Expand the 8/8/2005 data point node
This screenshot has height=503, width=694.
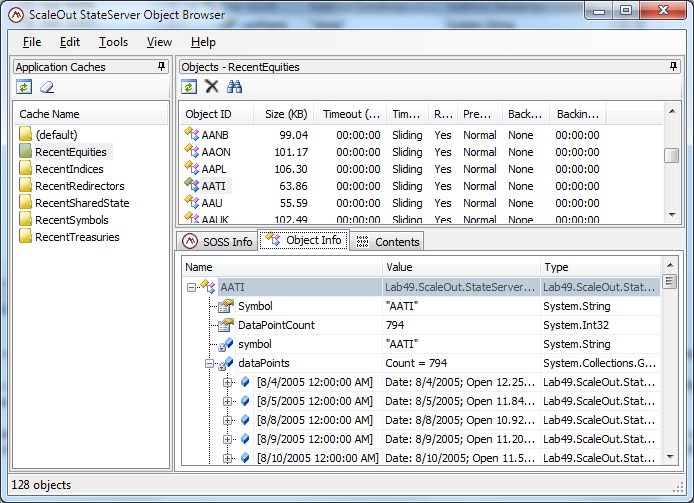[227, 420]
